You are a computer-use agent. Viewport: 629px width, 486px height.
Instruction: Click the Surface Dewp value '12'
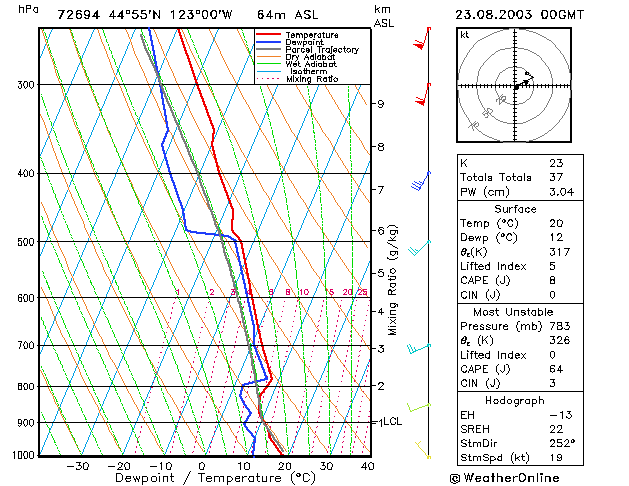(x=556, y=238)
